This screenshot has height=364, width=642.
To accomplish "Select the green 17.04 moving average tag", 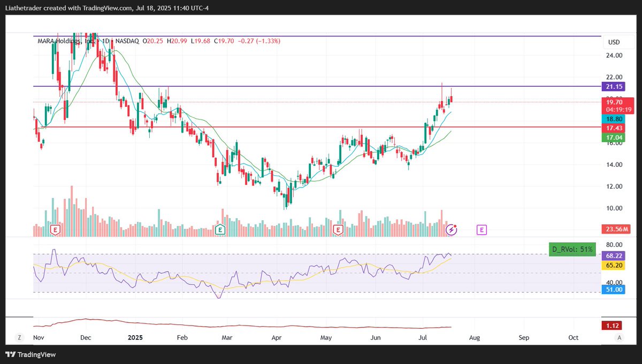I will point(614,138).
